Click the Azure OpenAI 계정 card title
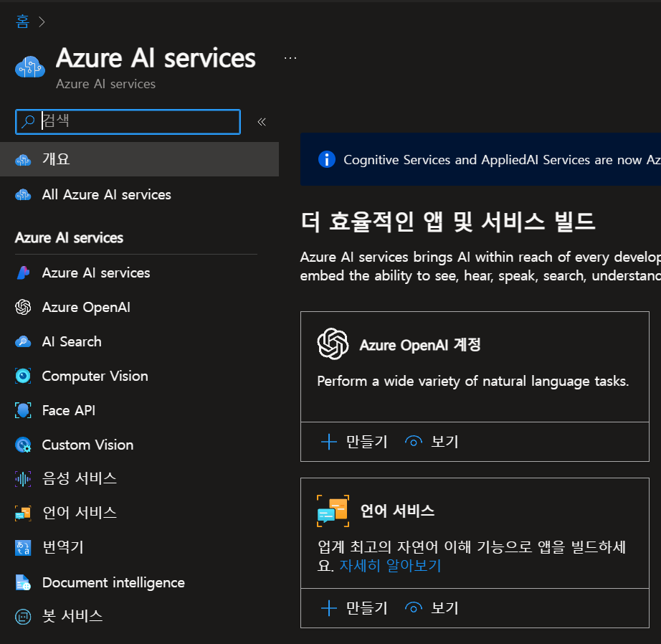 pyautogui.click(x=420, y=344)
